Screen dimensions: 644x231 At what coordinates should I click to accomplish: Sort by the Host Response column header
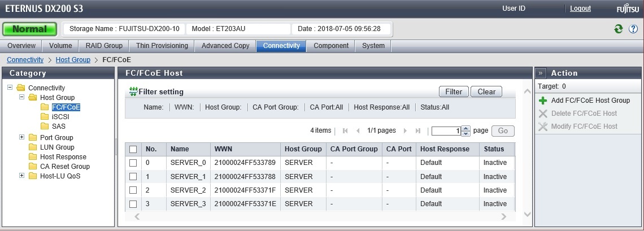tap(447, 149)
